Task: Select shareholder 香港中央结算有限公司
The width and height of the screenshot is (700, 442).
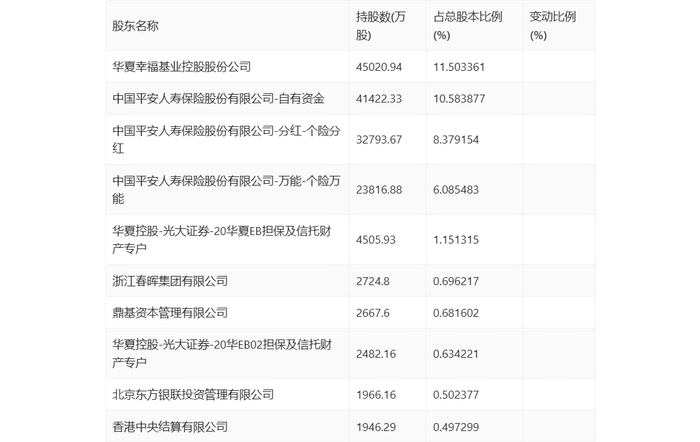Action: pyautogui.click(x=170, y=427)
